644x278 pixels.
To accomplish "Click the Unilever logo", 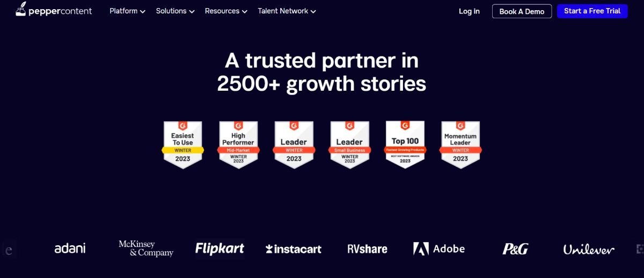I will [x=589, y=249].
